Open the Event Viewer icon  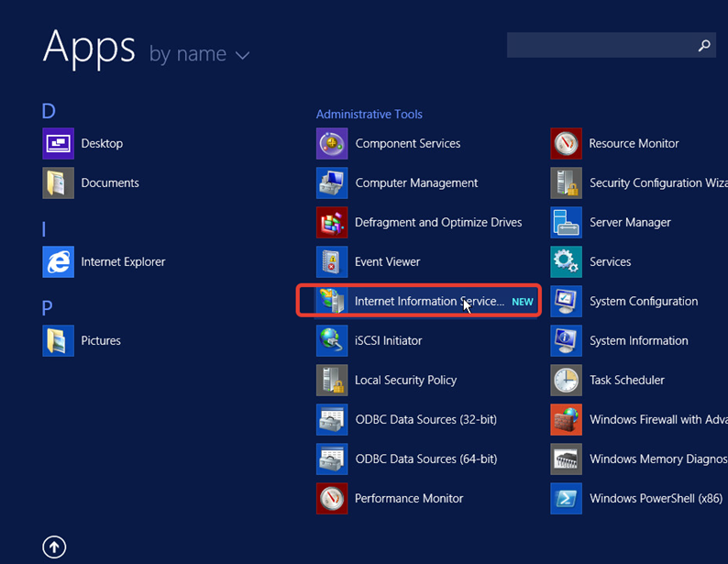point(332,261)
